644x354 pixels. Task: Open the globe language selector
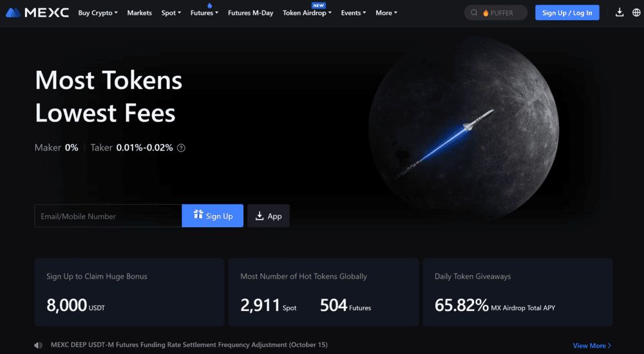pyautogui.click(x=636, y=13)
